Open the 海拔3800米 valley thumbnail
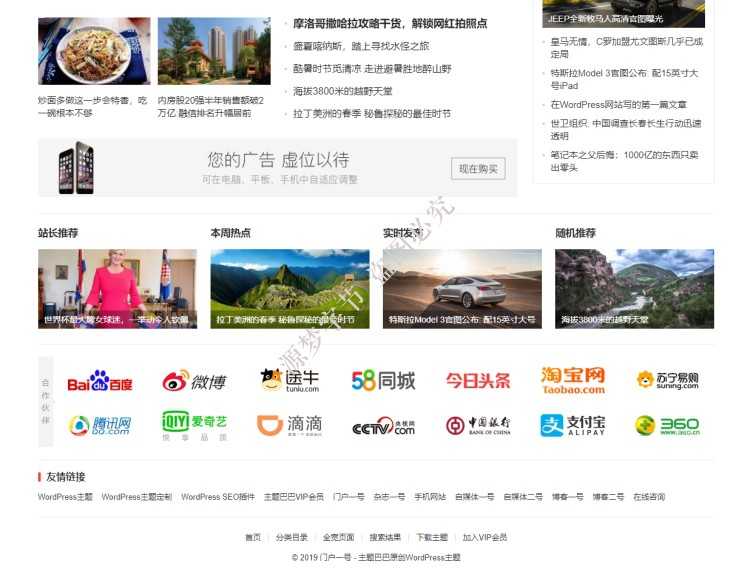The image size is (750, 577). coord(634,288)
